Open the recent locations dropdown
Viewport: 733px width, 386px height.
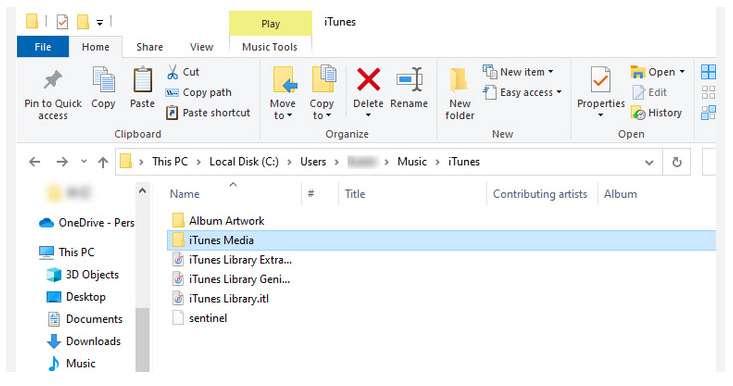click(x=84, y=161)
